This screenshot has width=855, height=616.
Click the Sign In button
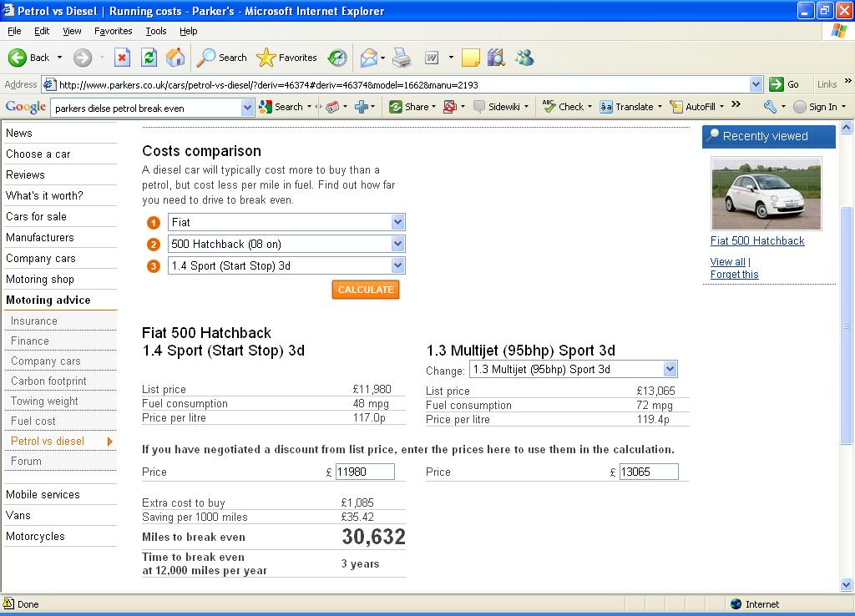(820, 107)
